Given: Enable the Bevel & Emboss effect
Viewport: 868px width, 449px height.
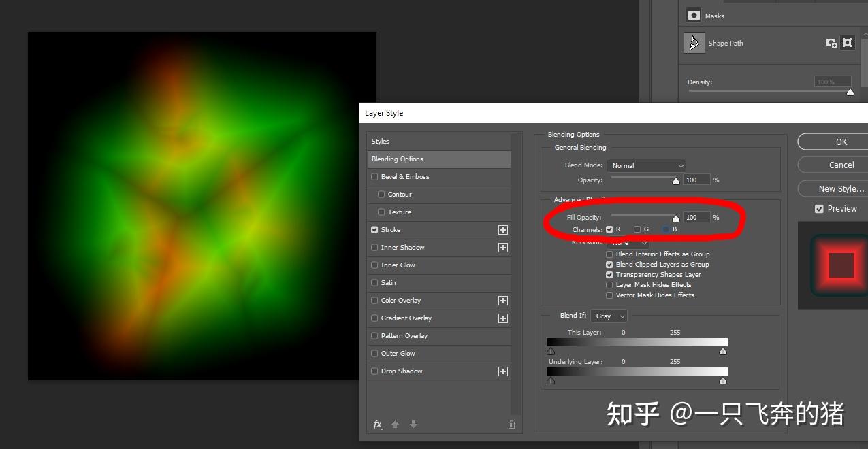Looking at the screenshot, I should (374, 176).
